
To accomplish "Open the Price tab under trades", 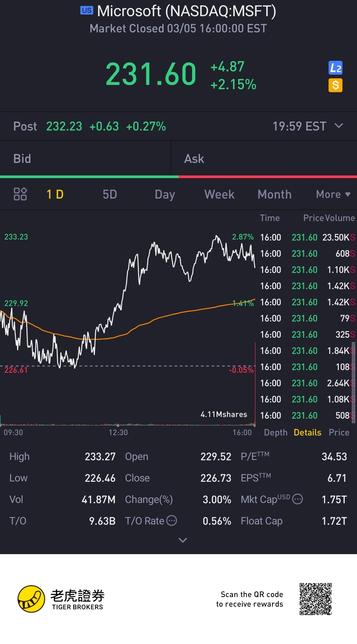I will tap(339, 433).
